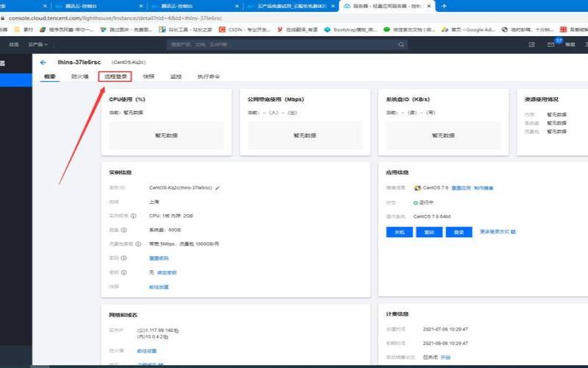
Task: Expand the 云产品 dropdown in top bar
Action: (38, 44)
